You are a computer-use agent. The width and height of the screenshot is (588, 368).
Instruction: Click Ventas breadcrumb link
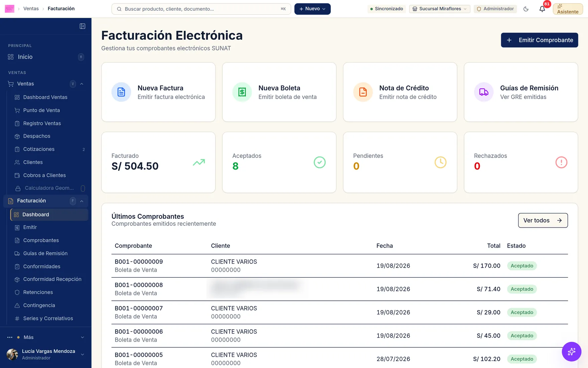[31, 9]
